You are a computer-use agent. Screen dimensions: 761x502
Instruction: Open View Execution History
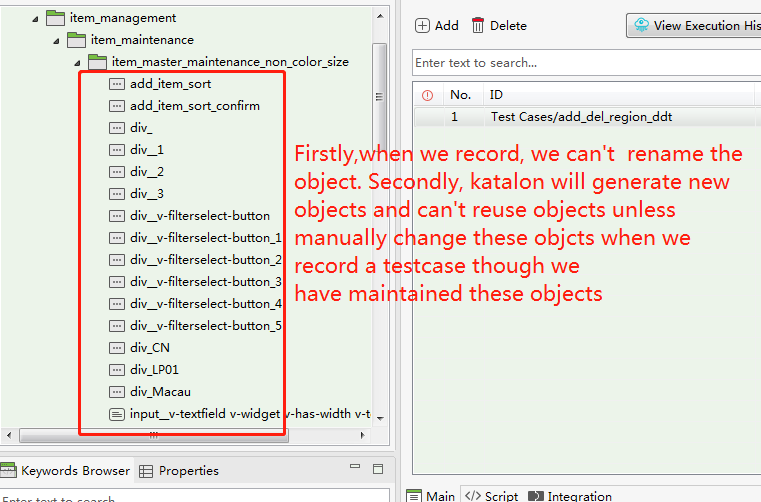tap(694, 26)
